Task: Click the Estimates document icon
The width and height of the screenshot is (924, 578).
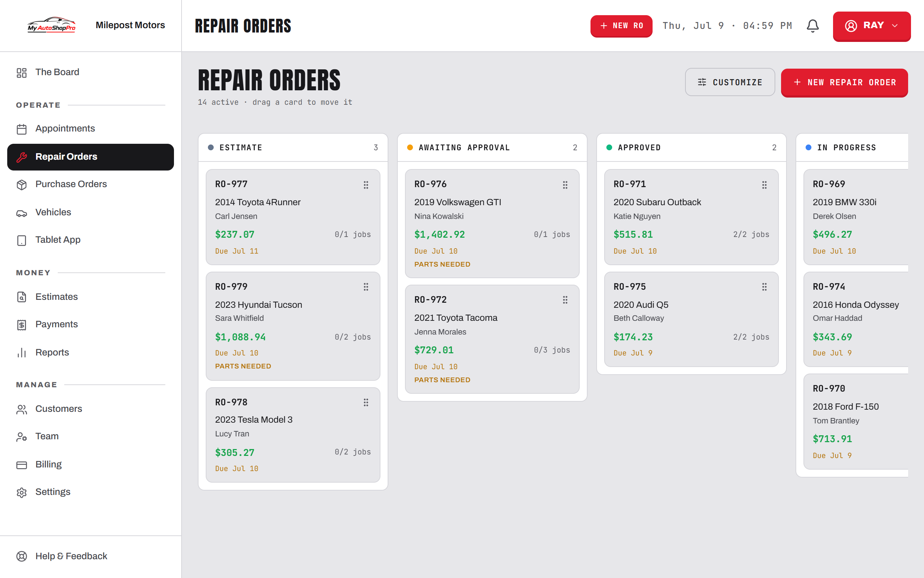Action: 22,297
